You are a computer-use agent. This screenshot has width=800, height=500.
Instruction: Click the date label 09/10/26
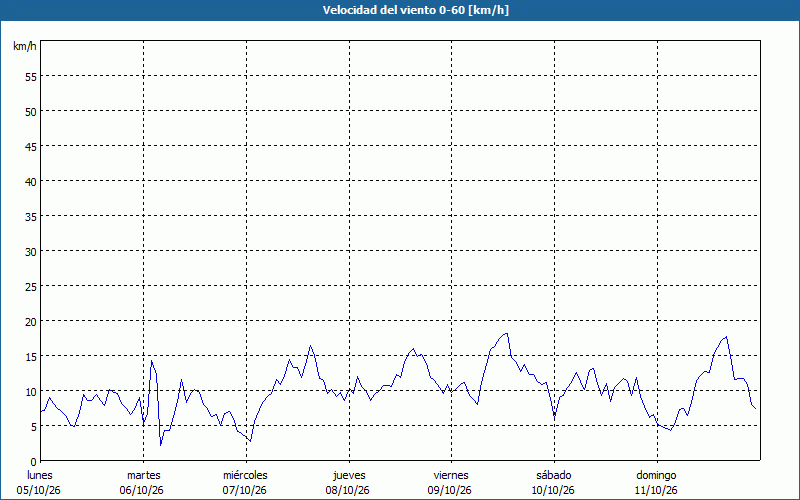[x=449, y=490]
